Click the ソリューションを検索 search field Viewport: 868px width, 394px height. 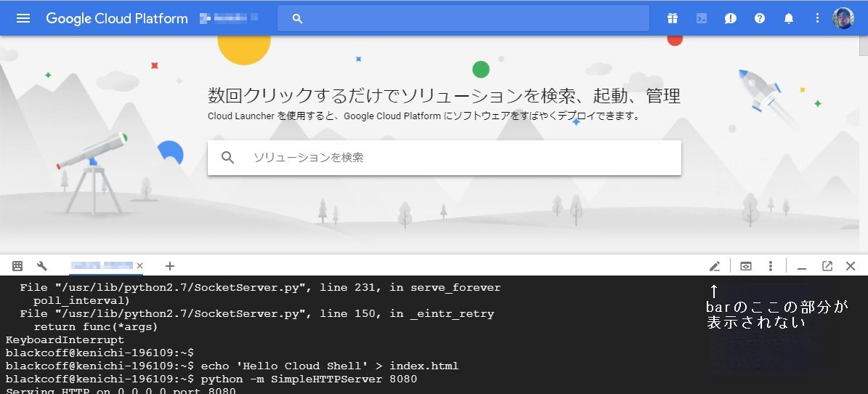coord(444,157)
